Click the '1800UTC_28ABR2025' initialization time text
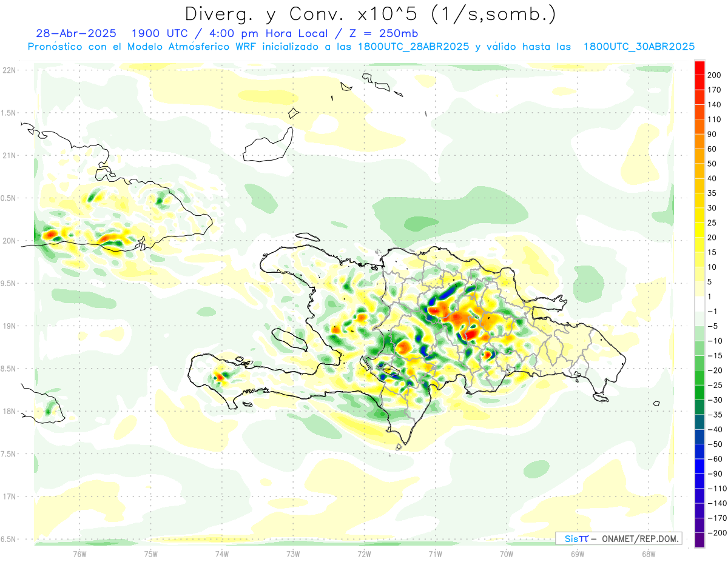The height and width of the screenshot is (562, 728). [x=414, y=47]
